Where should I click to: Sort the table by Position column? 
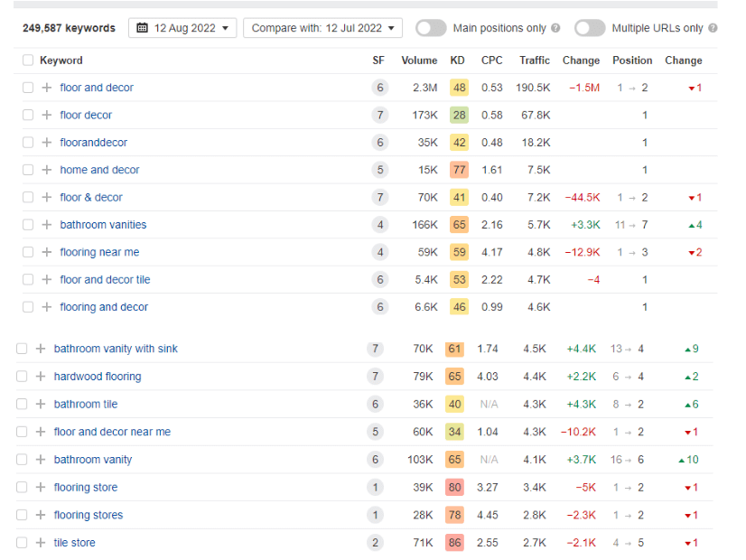click(x=632, y=61)
